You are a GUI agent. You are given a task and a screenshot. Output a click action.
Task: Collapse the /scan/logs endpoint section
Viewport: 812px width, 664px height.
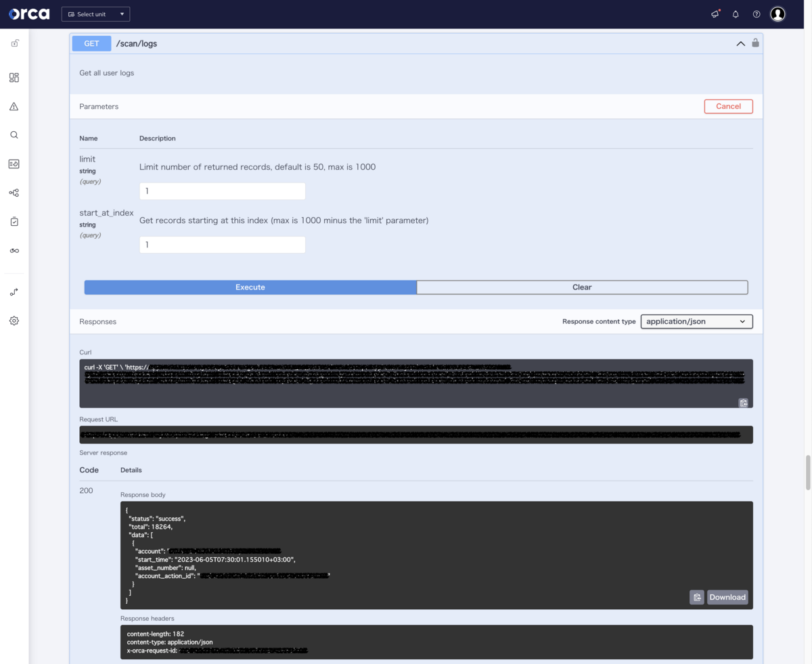tap(740, 43)
